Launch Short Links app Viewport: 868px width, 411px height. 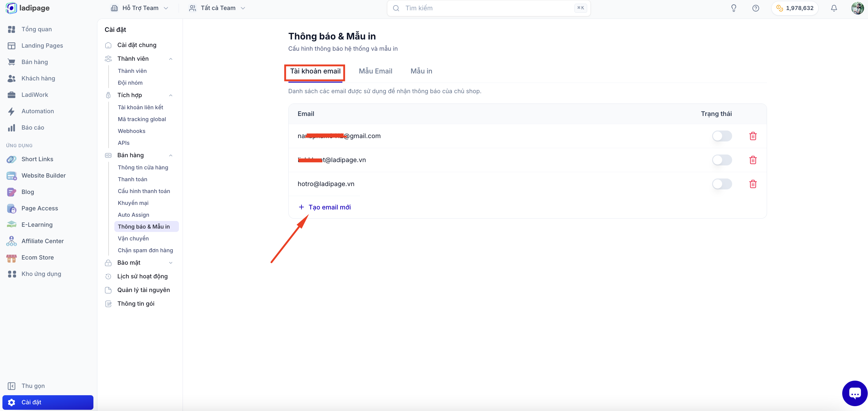37,159
